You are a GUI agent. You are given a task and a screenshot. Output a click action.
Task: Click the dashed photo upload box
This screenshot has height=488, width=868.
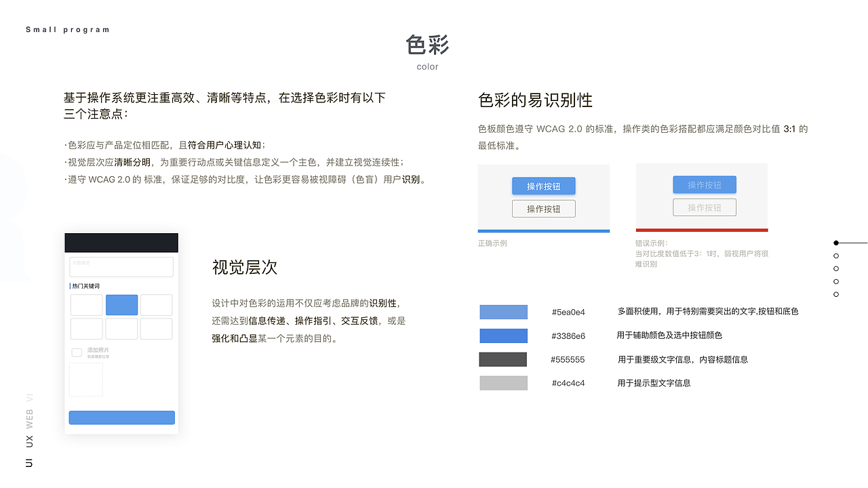coord(85,380)
